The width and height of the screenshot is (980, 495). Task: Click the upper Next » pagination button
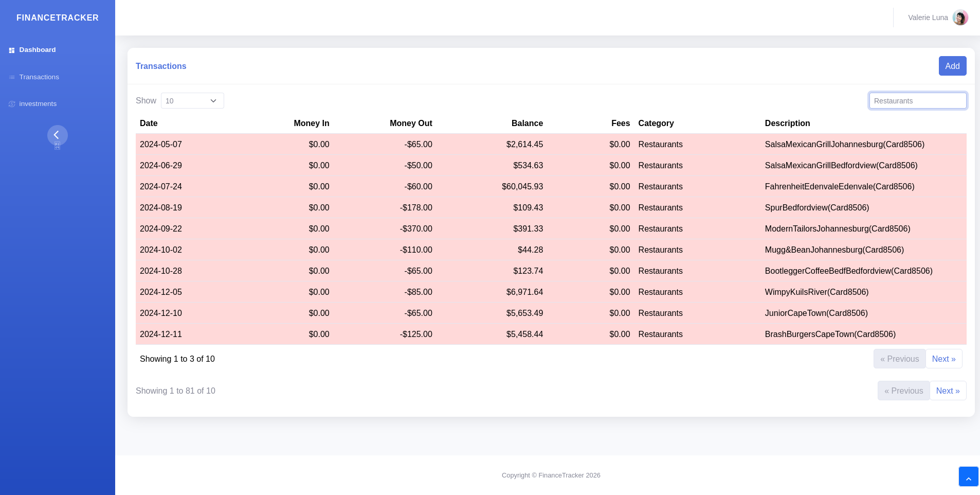click(943, 359)
